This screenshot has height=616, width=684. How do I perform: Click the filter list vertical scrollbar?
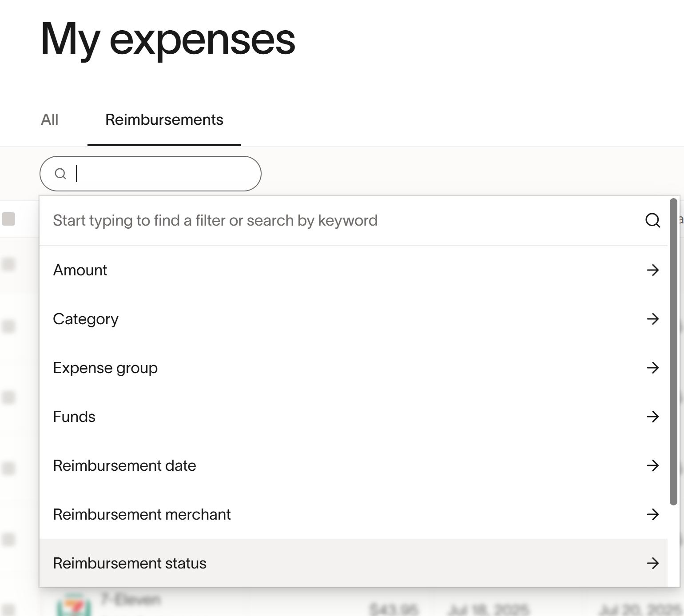click(673, 351)
